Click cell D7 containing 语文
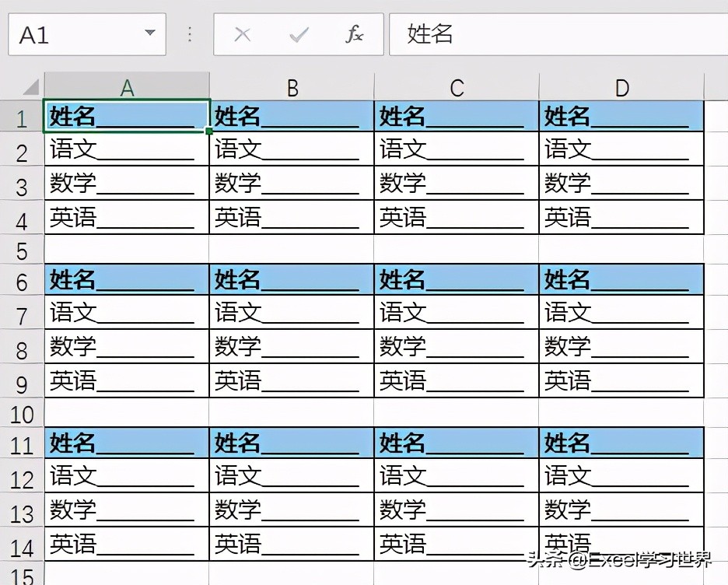The image size is (728, 585). (x=621, y=313)
